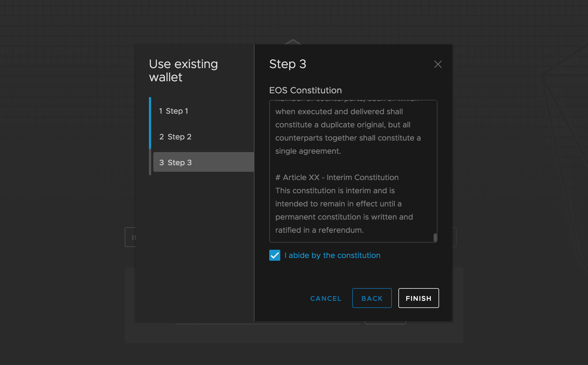
Task: Click the 'Use existing wallet' title
Action: click(x=183, y=71)
